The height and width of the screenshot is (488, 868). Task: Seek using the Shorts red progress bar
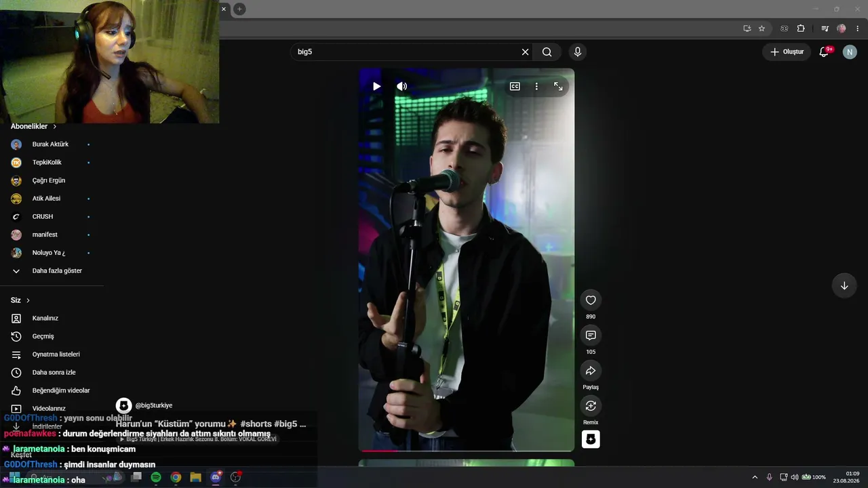(466, 450)
